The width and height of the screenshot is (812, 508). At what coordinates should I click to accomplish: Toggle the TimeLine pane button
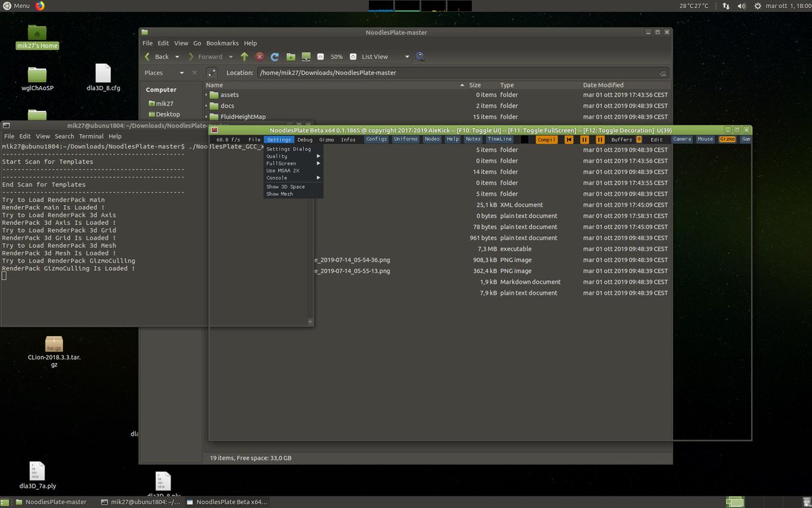point(500,140)
